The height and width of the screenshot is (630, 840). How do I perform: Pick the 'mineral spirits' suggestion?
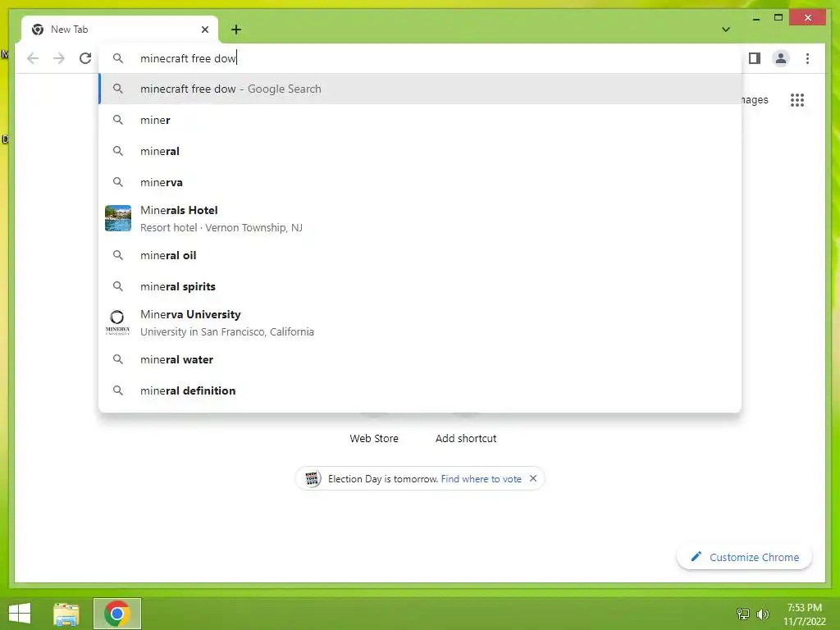click(x=420, y=286)
